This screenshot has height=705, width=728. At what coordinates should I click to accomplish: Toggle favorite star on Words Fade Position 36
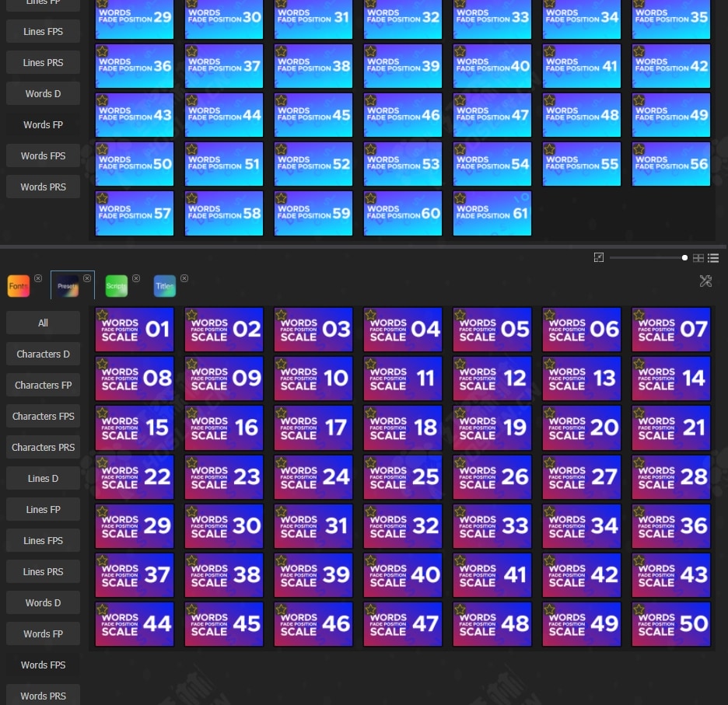pyautogui.click(x=102, y=51)
